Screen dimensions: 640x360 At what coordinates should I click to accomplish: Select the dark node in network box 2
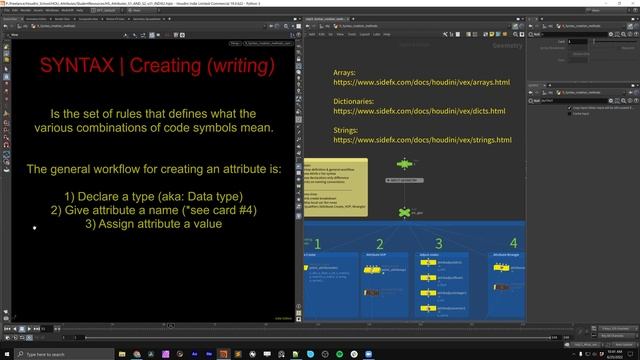(371, 293)
